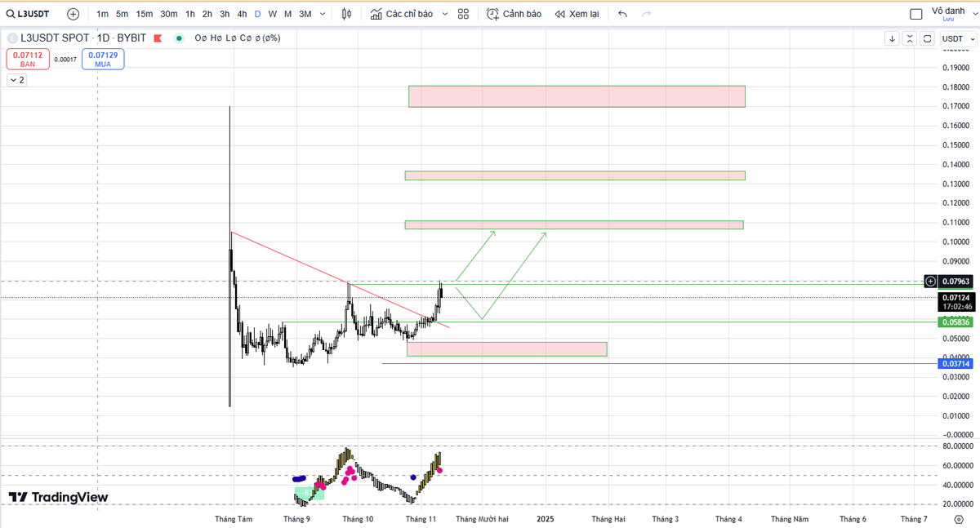980x528 pixels.
Task: Click the MUA buy price button
Action: pyautogui.click(x=103, y=59)
